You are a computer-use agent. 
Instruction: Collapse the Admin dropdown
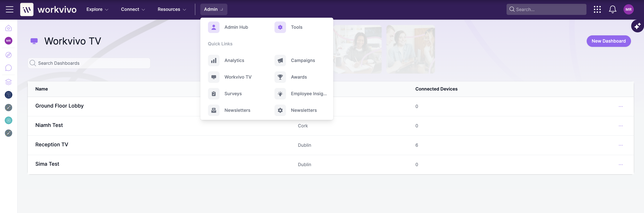tap(214, 10)
